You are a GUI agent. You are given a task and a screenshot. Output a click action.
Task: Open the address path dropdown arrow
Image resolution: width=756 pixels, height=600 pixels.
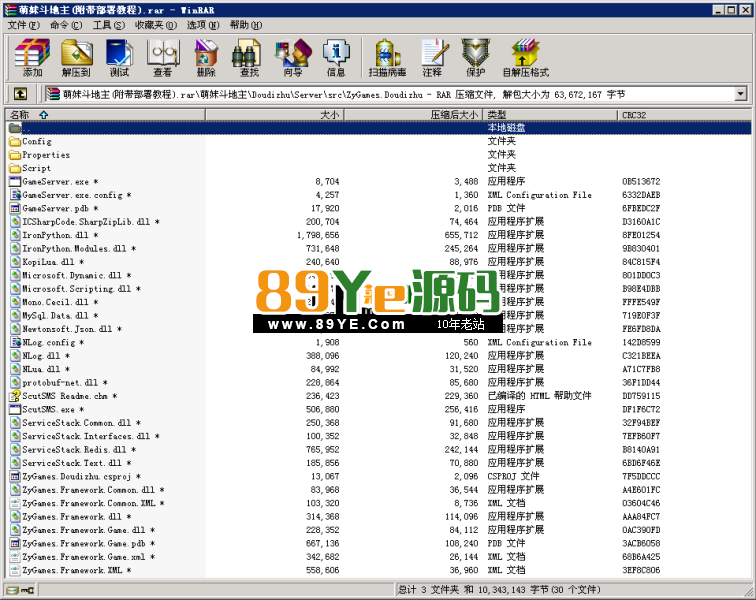[741, 94]
